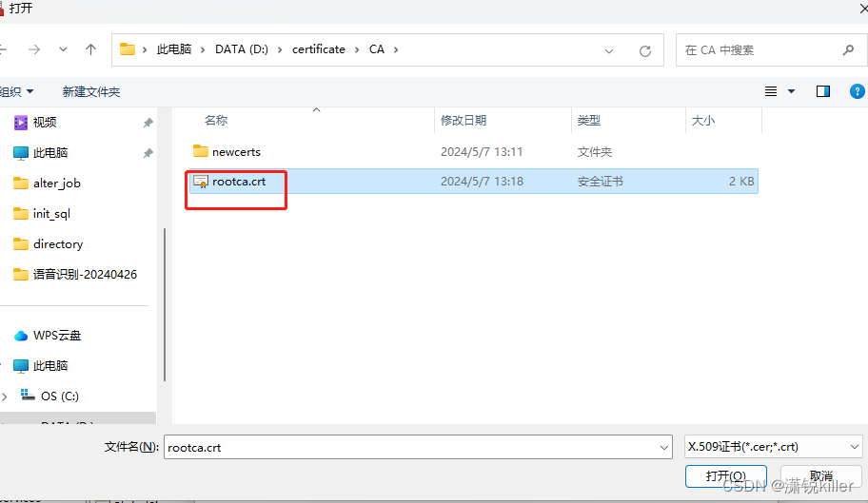Click the rootca.crt certificate icon
The image size is (868, 503).
[201, 182]
